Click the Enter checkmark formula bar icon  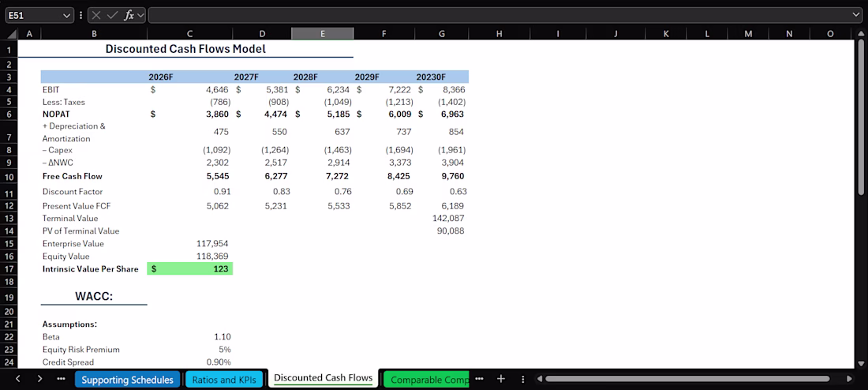[x=112, y=16]
